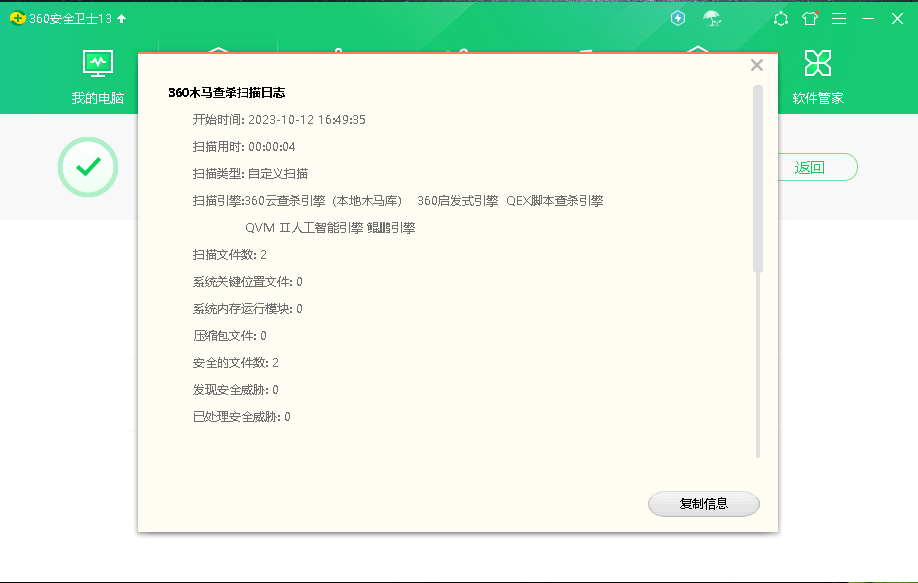Click the 系统内存运行模块: 0 line
918x583 pixels.
pyautogui.click(x=248, y=308)
